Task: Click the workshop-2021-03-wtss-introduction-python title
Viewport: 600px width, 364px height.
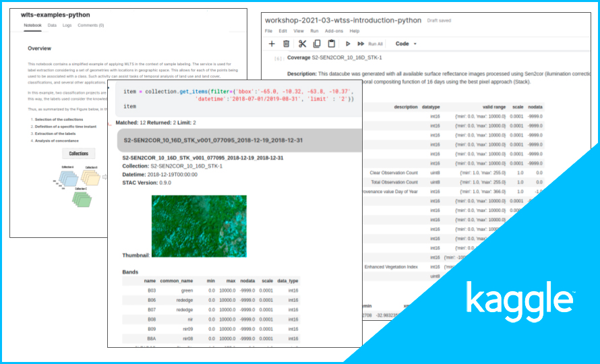Action: pos(343,20)
